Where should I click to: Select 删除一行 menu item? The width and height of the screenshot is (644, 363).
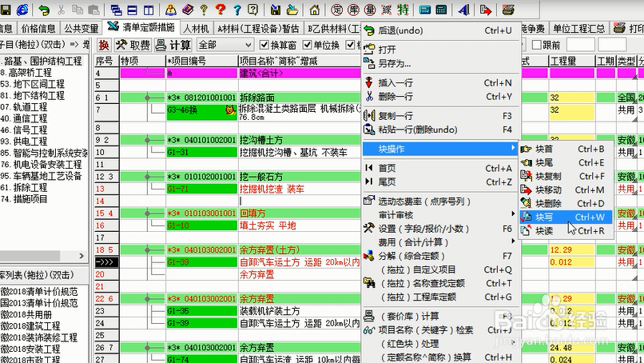pos(441,97)
